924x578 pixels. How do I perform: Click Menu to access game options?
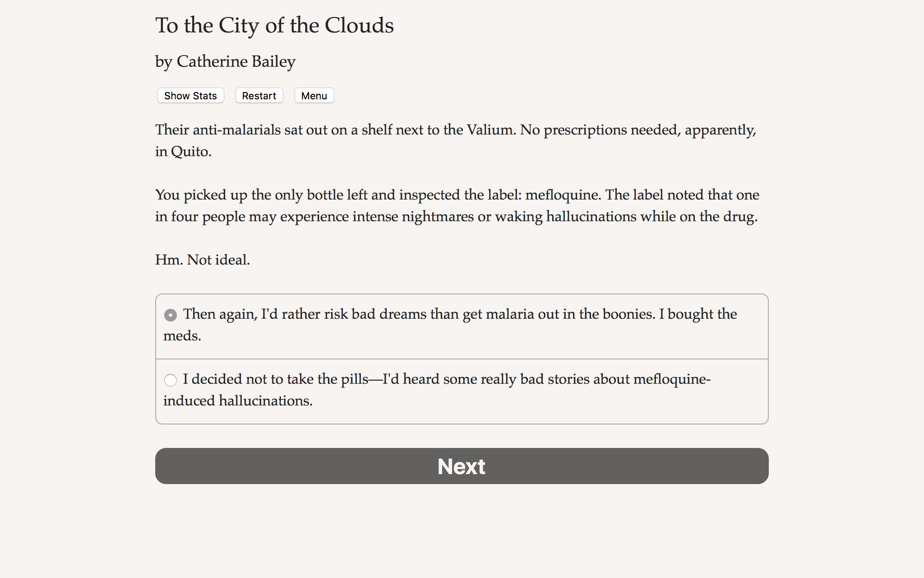click(314, 95)
